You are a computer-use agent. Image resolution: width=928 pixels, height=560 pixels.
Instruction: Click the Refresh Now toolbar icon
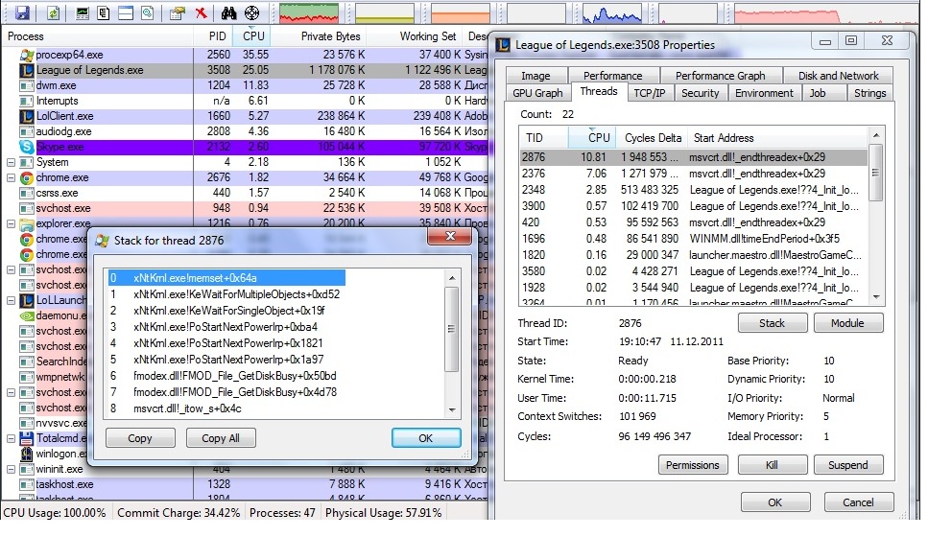pos(52,13)
